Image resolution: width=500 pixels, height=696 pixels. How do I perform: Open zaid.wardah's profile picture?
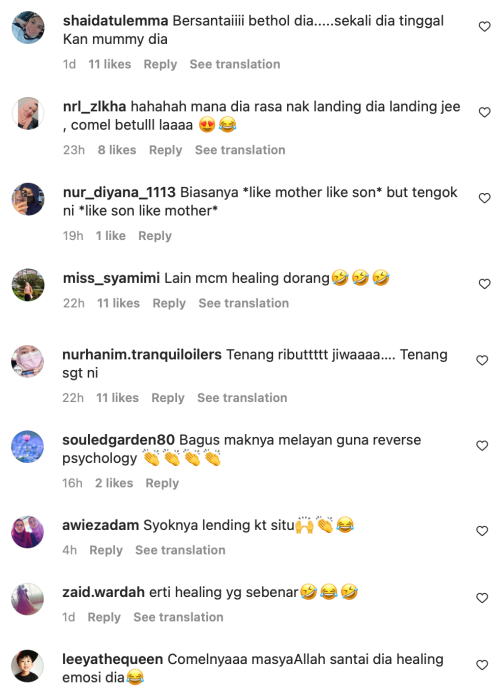click(28, 599)
